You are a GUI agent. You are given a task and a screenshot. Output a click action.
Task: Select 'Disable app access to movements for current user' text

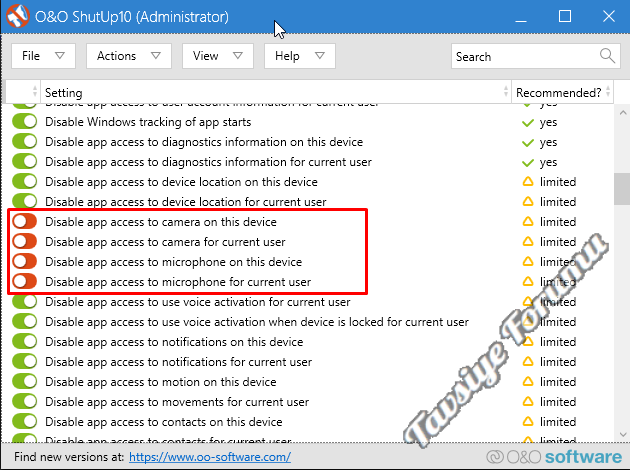177,402
